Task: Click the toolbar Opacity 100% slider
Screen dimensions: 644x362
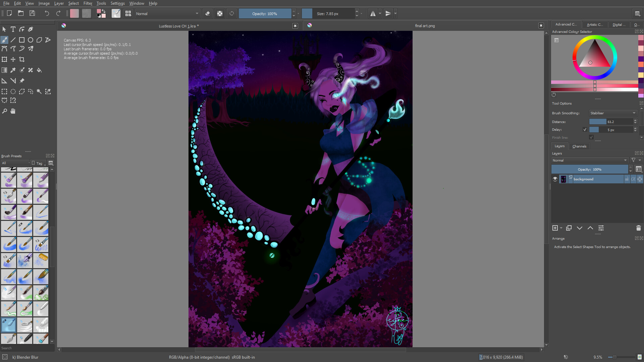Action: 265,14
